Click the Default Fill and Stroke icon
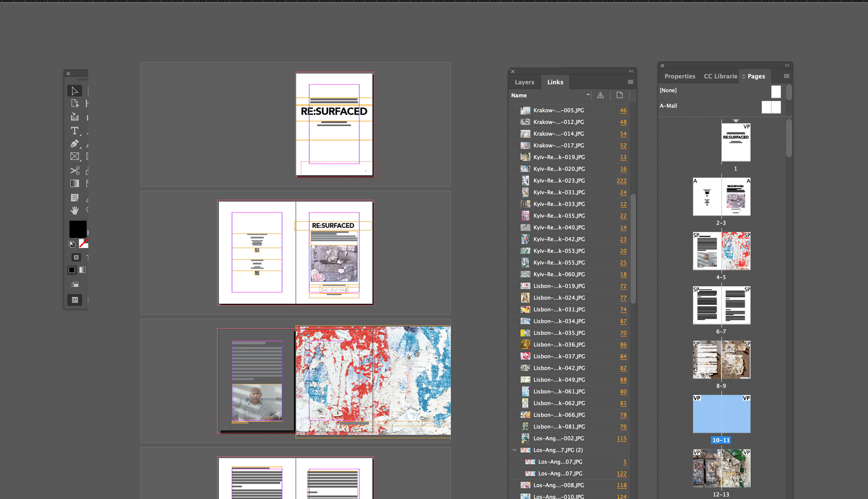This screenshot has width=868, height=499. (x=72, y=244)
